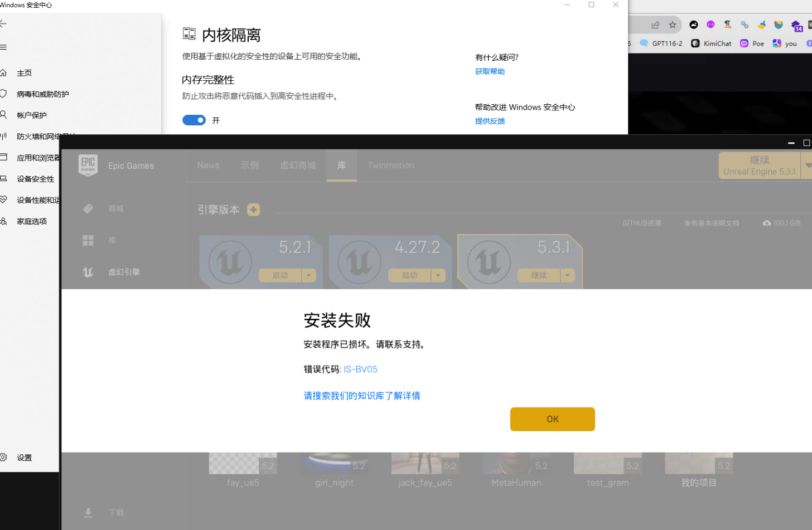Switch to the 示例 tab
Screen dimensions: 812x530
click(x=250, y=166)
